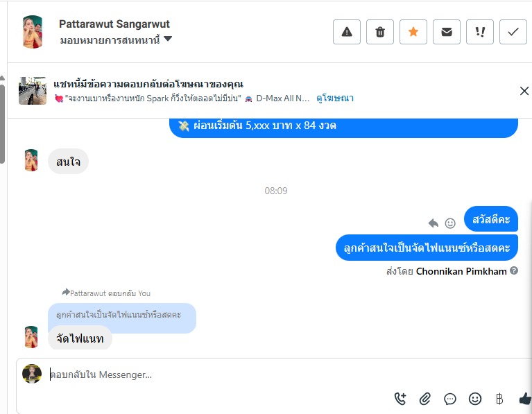The width and height of the screenshot is (532, 414).
Task: Start a call with phone plus icon
Action: pyautogui.click(x=400, y=399)
